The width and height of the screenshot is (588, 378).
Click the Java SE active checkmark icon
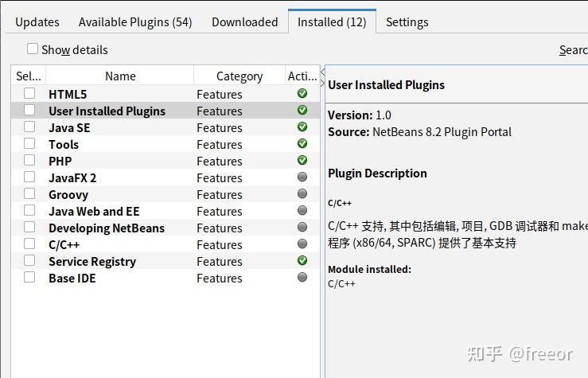coord(302,127)
